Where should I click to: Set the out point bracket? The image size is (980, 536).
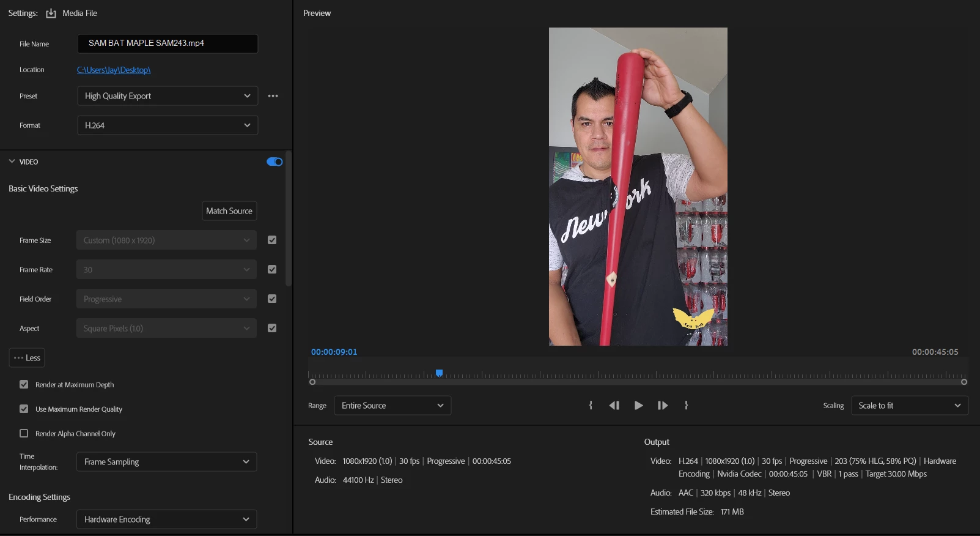click(687, 406)
